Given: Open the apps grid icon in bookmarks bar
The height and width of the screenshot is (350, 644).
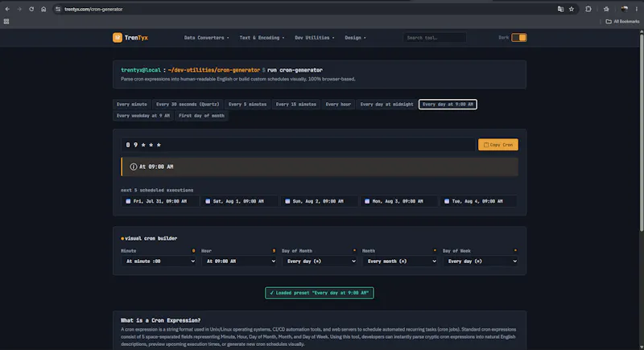Looking at the screenshot, I should click(x=6, y=22).
